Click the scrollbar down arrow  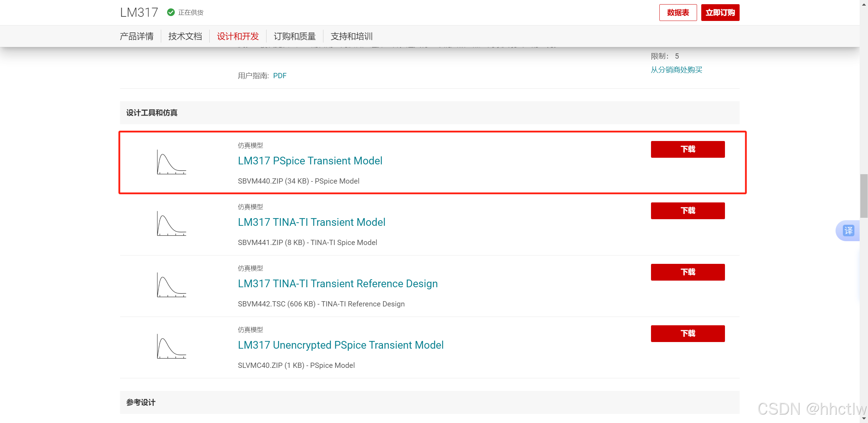click(863, 418)
